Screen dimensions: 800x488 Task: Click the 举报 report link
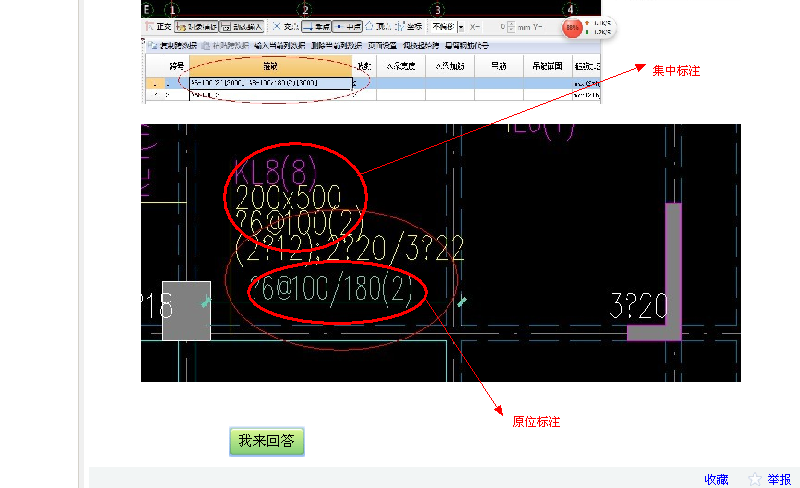[x=780, y=479]
